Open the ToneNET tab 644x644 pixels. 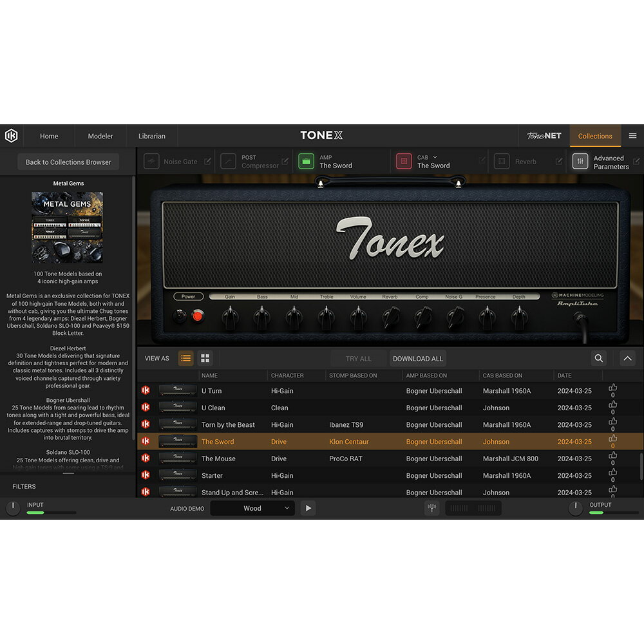(x=544, y=136)
